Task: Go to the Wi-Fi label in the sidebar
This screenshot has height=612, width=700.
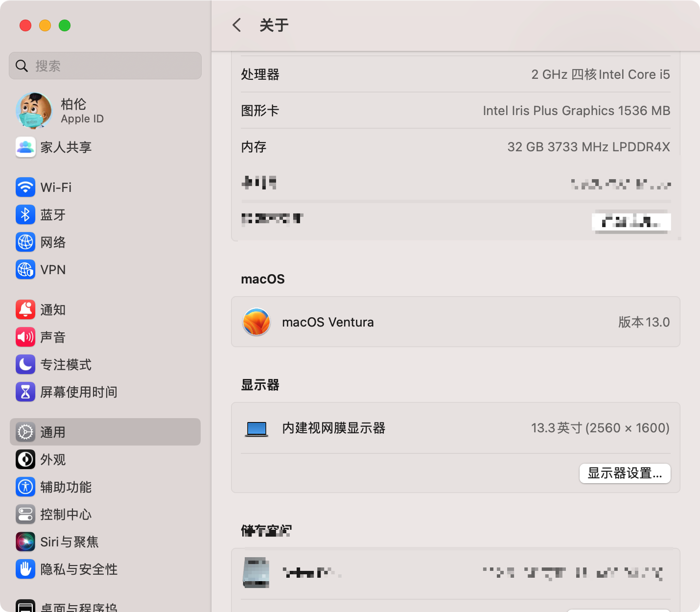Action: (56, 188)
